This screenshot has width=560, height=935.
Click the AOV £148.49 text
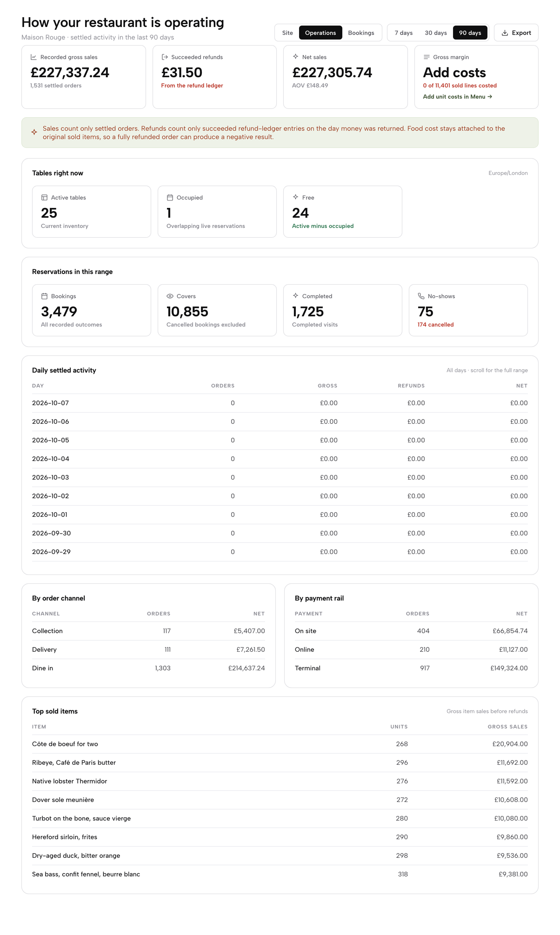(310, 86)
